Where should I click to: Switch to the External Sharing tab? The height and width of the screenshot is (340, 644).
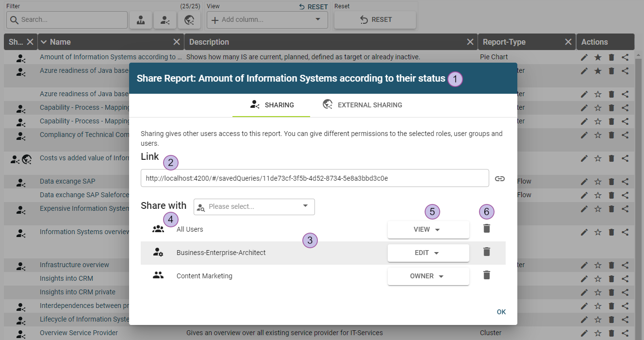[363, 105]
